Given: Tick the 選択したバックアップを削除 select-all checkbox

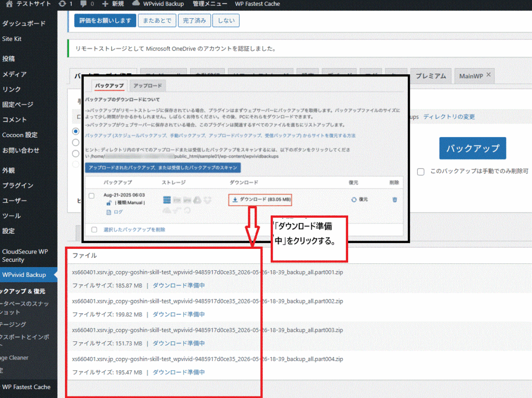Looking at the screenshot, I should pyautogui.click(x=95, y=230).
